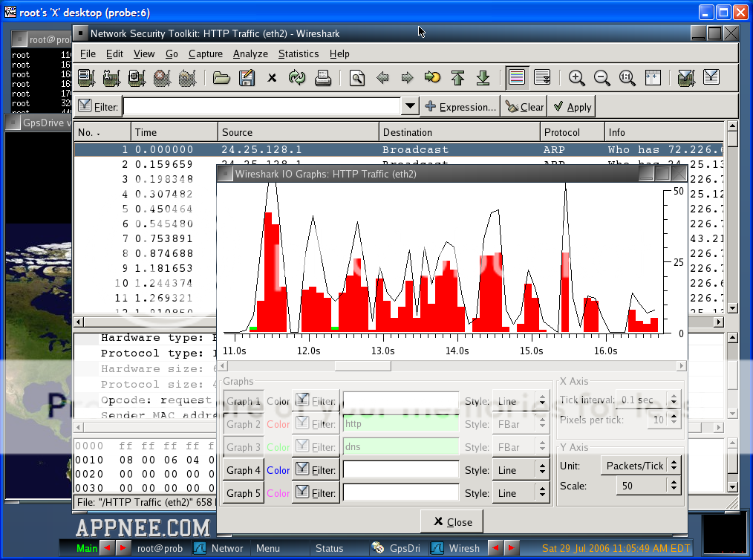The height and width of the screenshot is (560, 753).
Task: Jump to first packet with up-arrow icon
Action: point(457,77)
